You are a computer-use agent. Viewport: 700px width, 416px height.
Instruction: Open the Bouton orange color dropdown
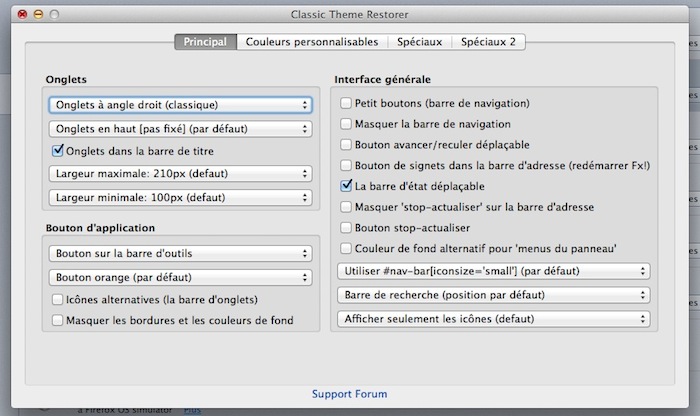180,277
